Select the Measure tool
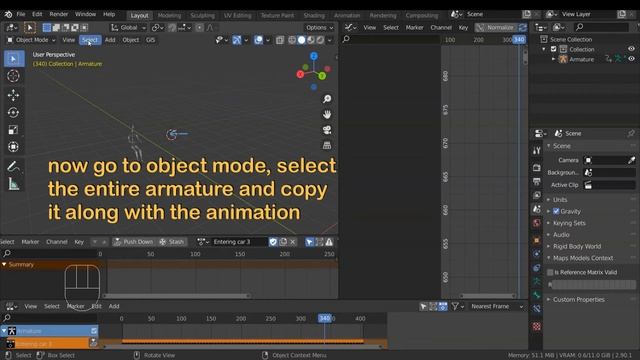The image size is (640, 360). [x=13, y=184]
